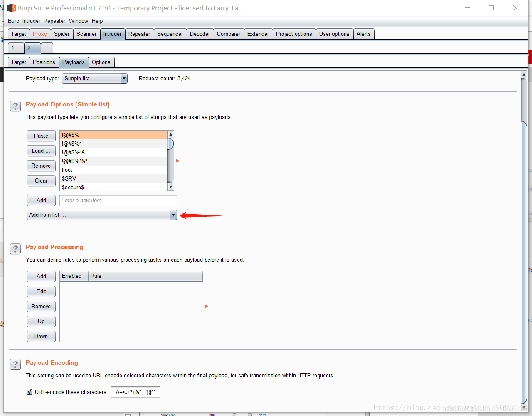Select Intruder attack tab 1
The image size is (532, 416).
point(13,48)
